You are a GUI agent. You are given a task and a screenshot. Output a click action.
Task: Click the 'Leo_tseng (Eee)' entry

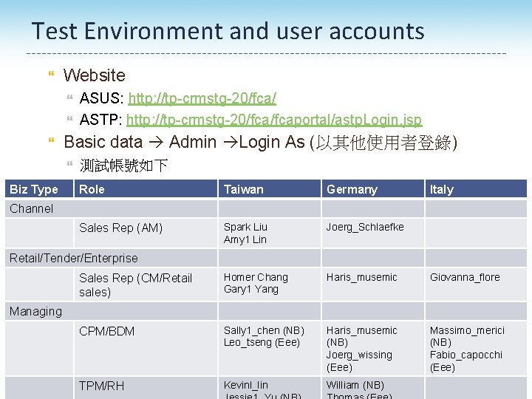point(262,342)
